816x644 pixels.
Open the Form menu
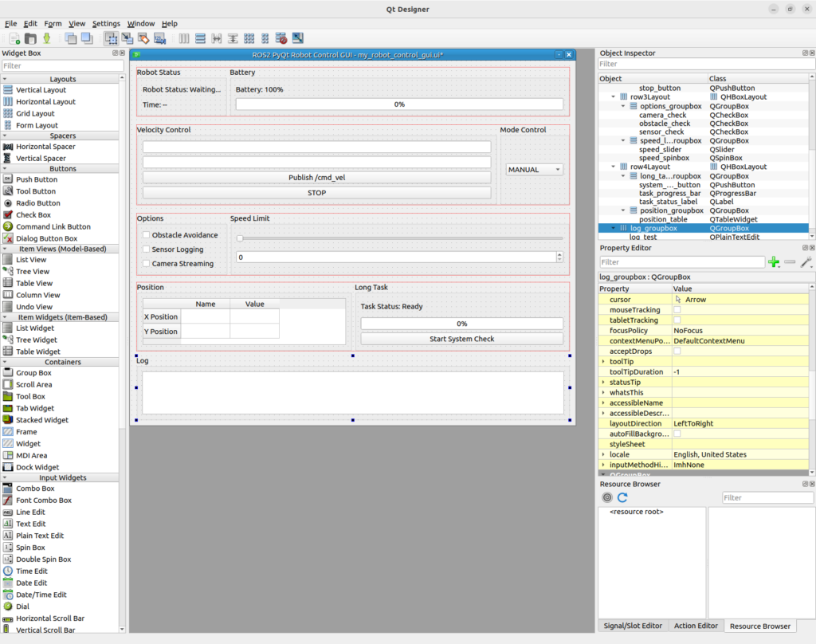click(53, 23)
